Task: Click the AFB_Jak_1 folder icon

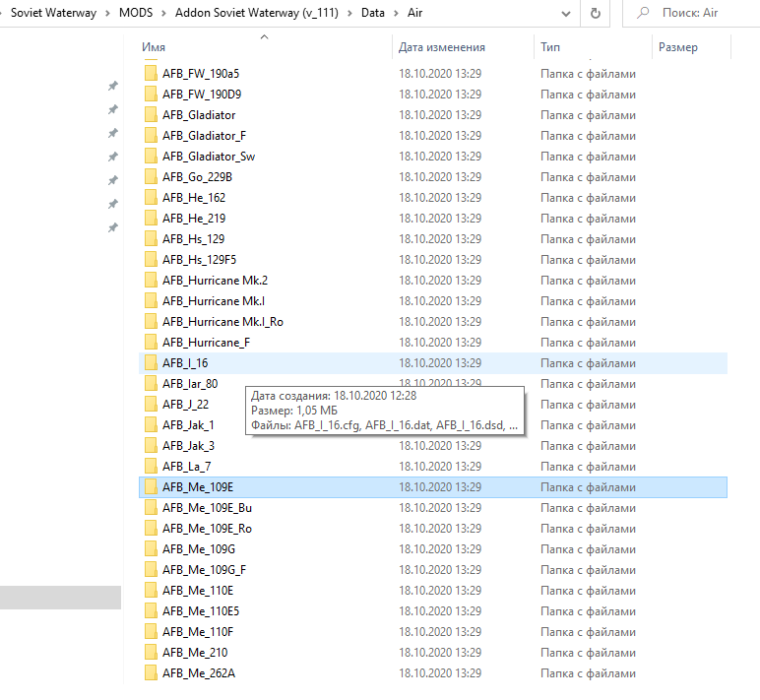Action: [151, 425]
